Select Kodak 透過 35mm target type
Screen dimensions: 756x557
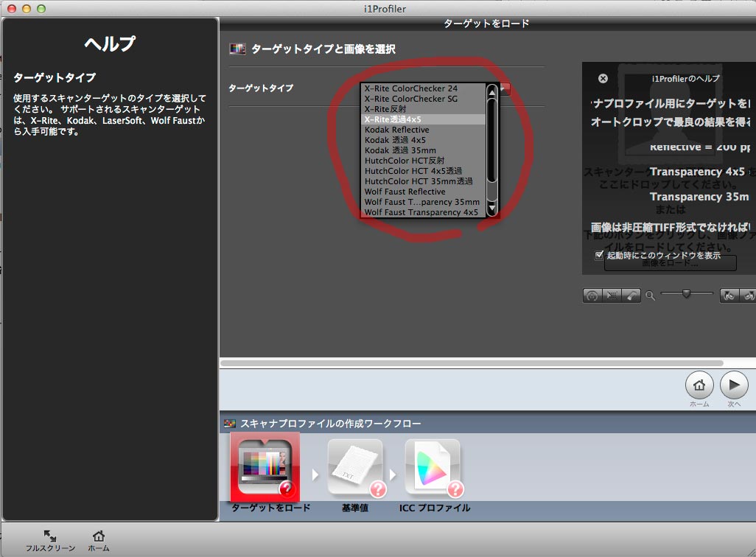[423, 150]
